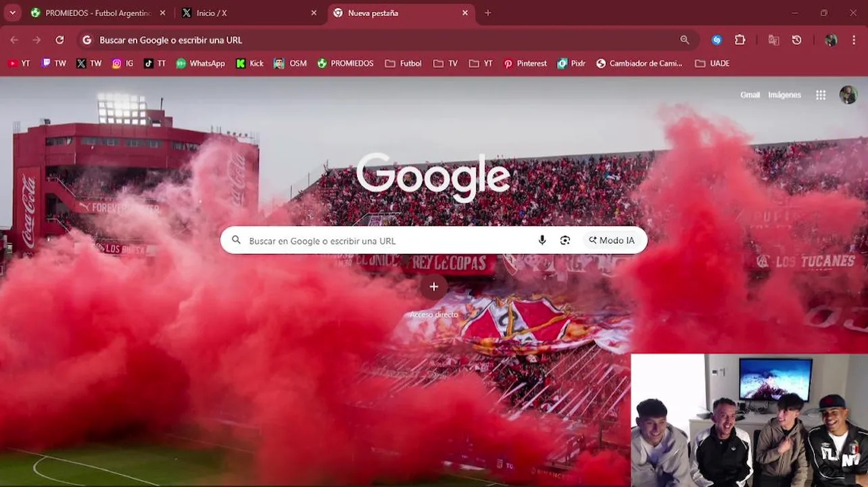Open the TikTok TT bookmark
The height and width of the screenshot is (487, 868).
pyautogui.click(x=155, y=64)
